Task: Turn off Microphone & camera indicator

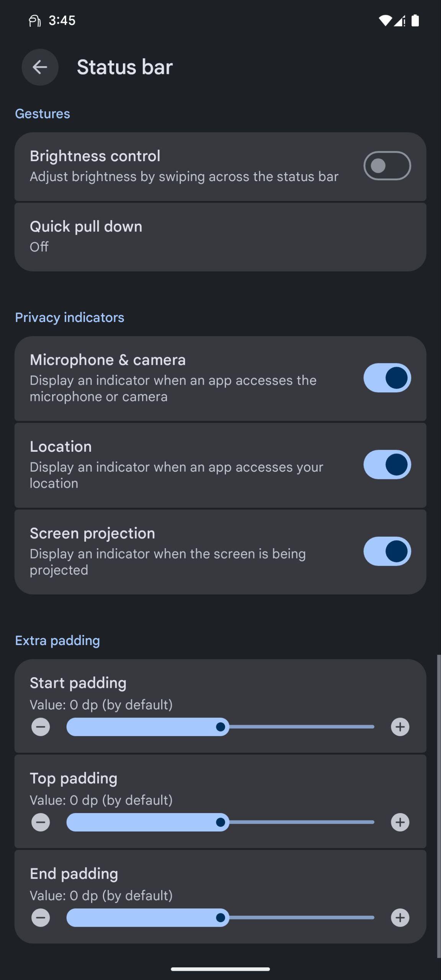Action: click(x=387, y=378)
